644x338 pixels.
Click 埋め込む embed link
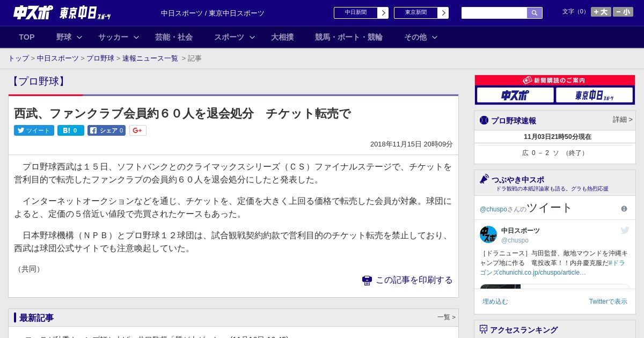tap(495, 302)
